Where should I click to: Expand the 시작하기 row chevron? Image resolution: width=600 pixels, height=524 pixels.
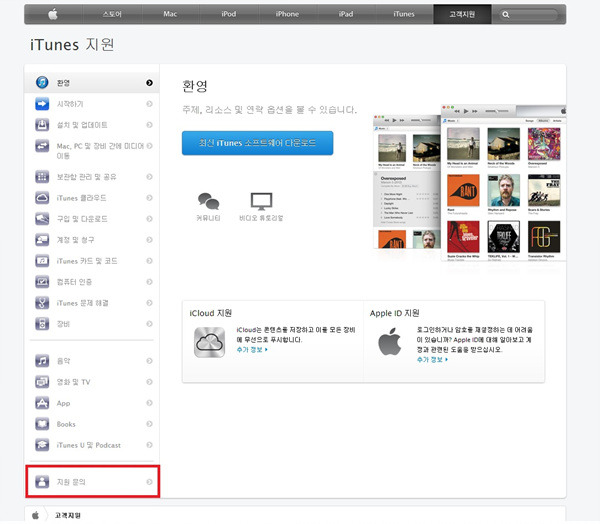(x=149, y=104)
